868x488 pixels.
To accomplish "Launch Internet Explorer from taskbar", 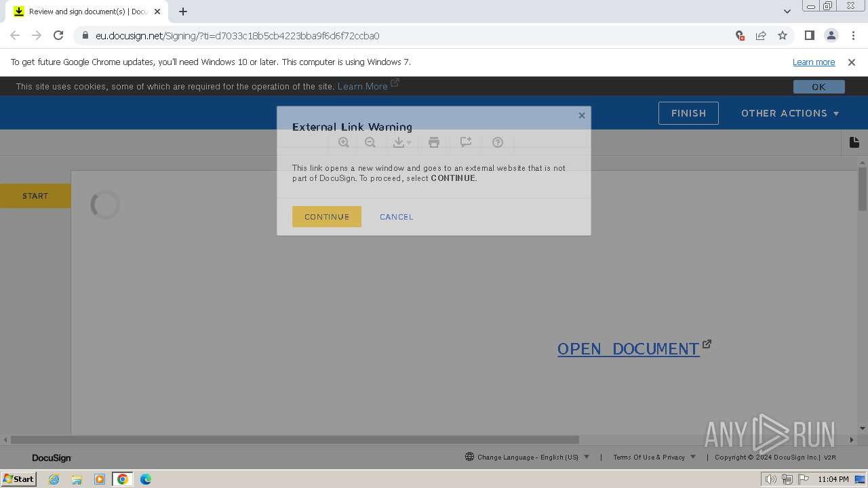I will click(x=54, y=479).
